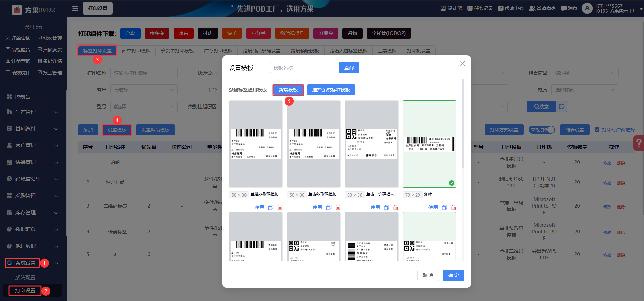
Task: Open the 组合商品 dropdown
Action: (585, 73)
